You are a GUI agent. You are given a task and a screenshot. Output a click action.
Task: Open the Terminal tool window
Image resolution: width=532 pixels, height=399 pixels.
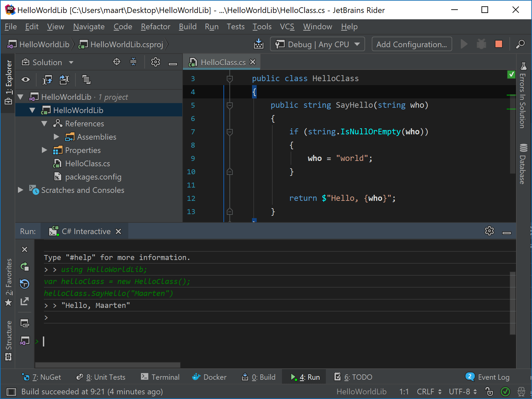click(160, 377)
